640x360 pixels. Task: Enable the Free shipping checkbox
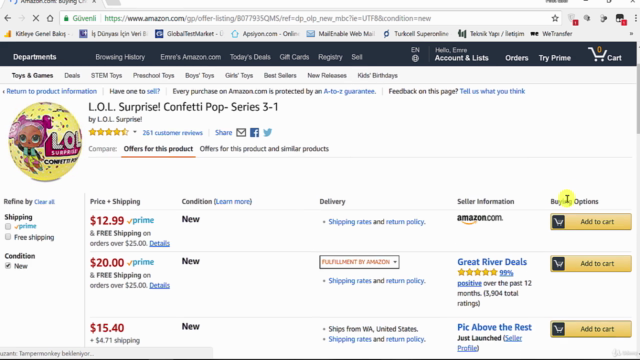click(x=8, y=237)
